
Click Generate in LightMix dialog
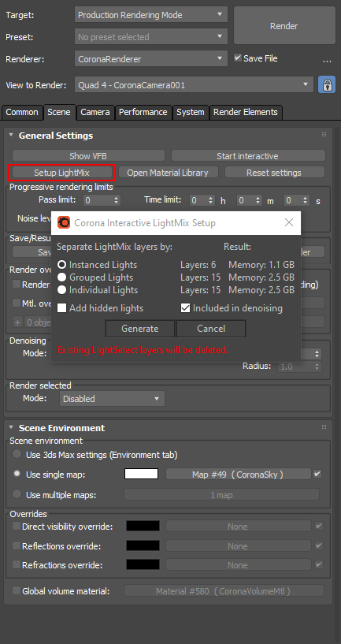(x=140, y=329)
